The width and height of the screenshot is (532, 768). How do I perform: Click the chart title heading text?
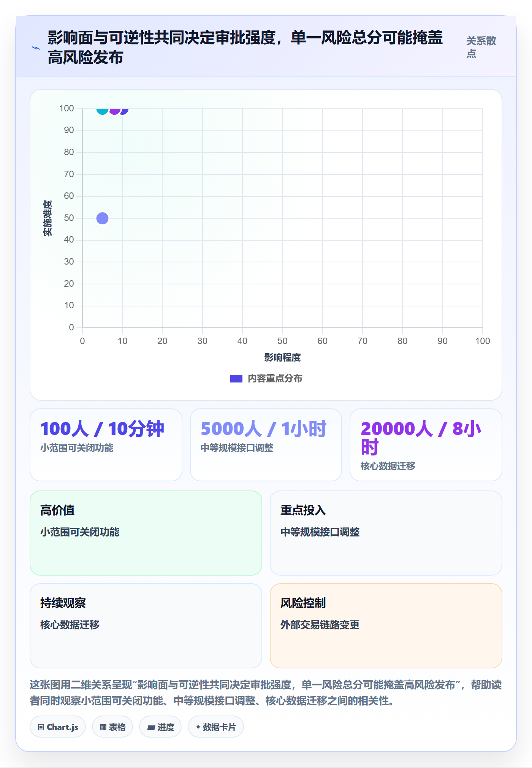click(x=245, y=48)
